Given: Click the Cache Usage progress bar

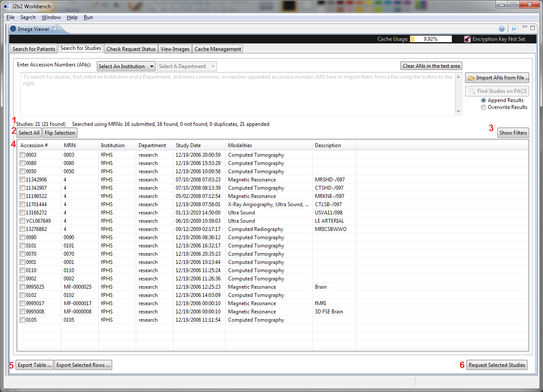Looking at the screenshot, I should coord(430,39).
